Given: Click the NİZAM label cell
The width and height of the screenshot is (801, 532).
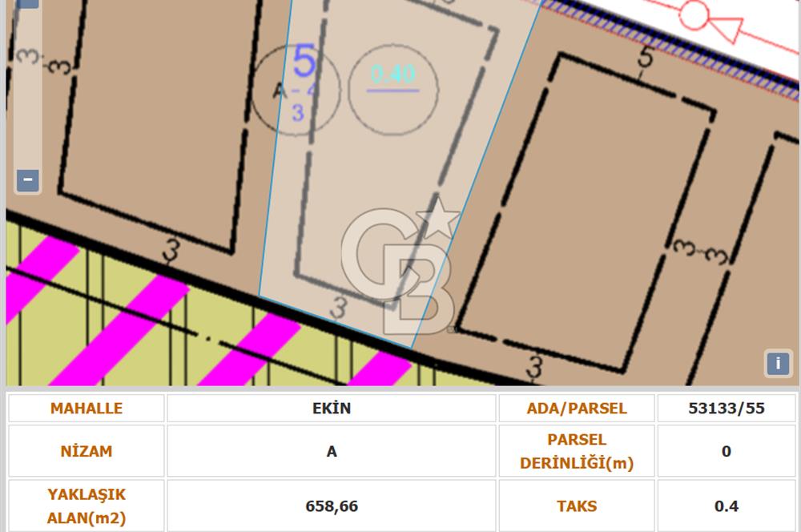Looking at the screenshot, I should click(x=87, y=451).
